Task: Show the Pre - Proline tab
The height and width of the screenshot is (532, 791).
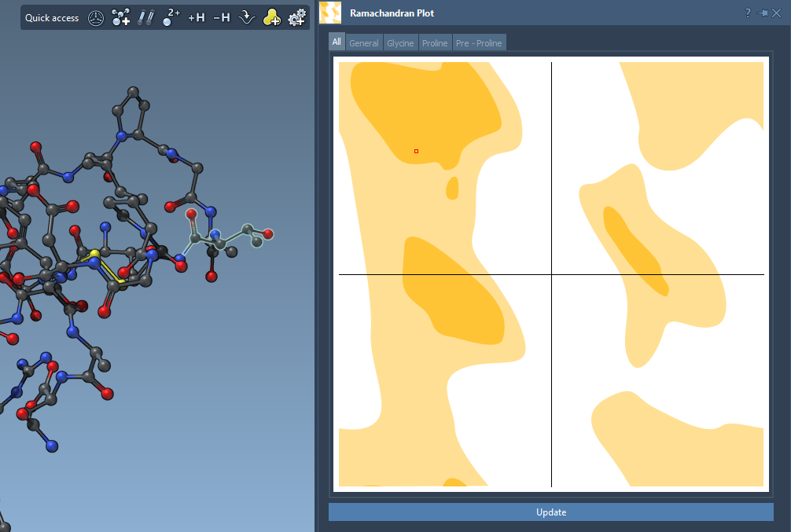Action: pyautogui.click(x=479, y=43)
